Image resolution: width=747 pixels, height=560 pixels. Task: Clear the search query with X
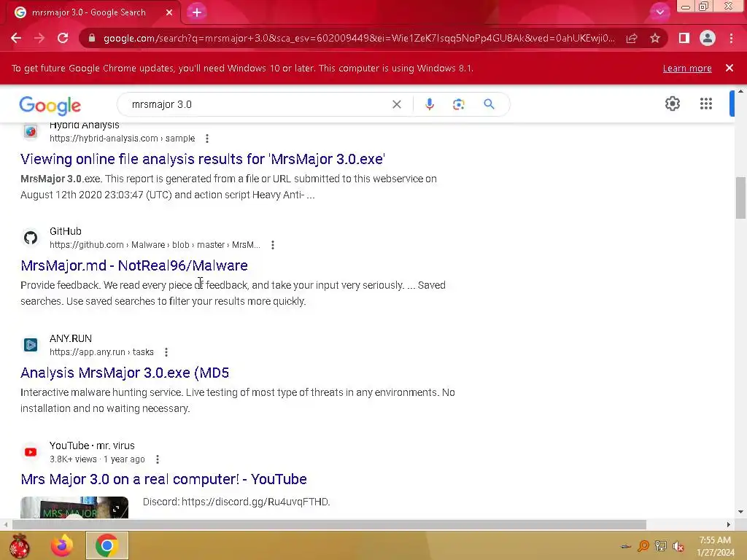point(396,104)
